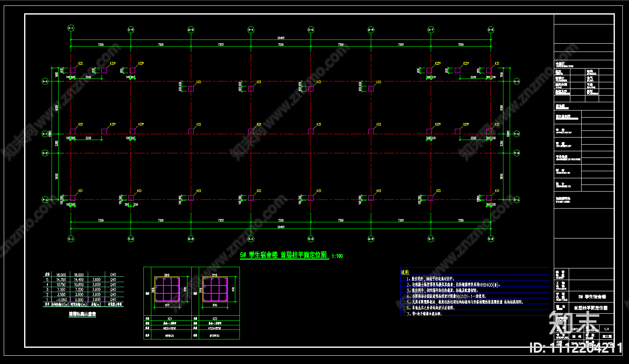Click the 50400 overall dimension at top

[x=281, y=38]
